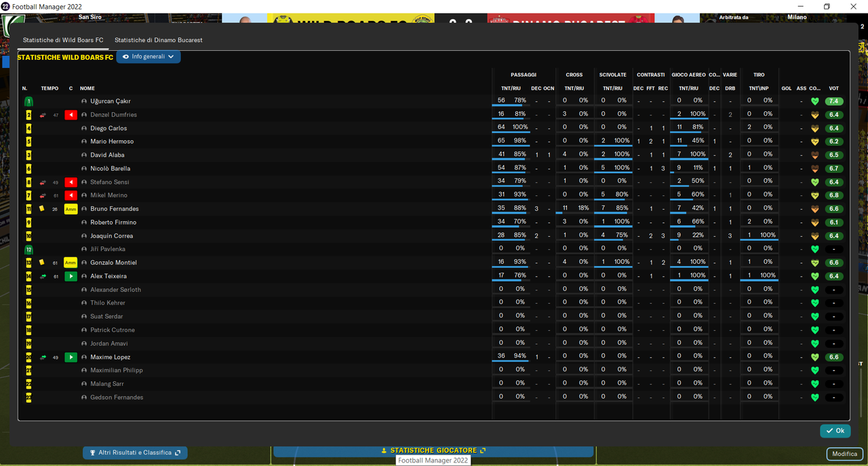Open the Info generali view dropdown

pyautogui.click(x=149, y=57)
